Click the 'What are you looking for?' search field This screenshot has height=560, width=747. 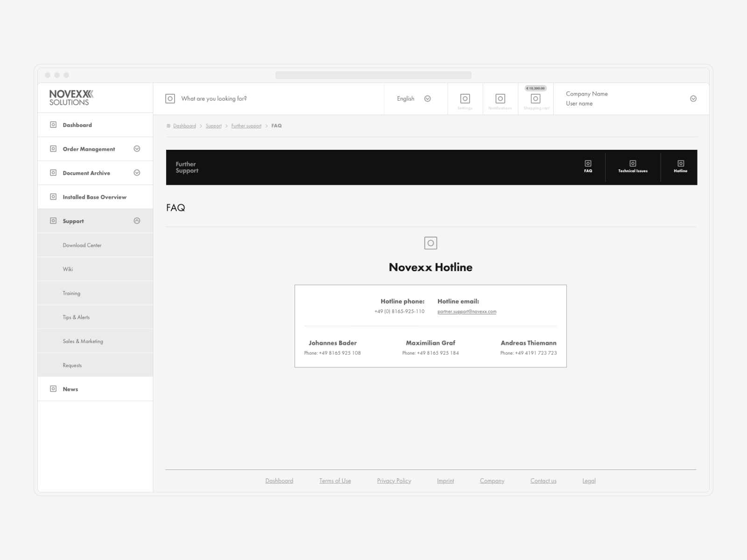(x=268, y=98)
